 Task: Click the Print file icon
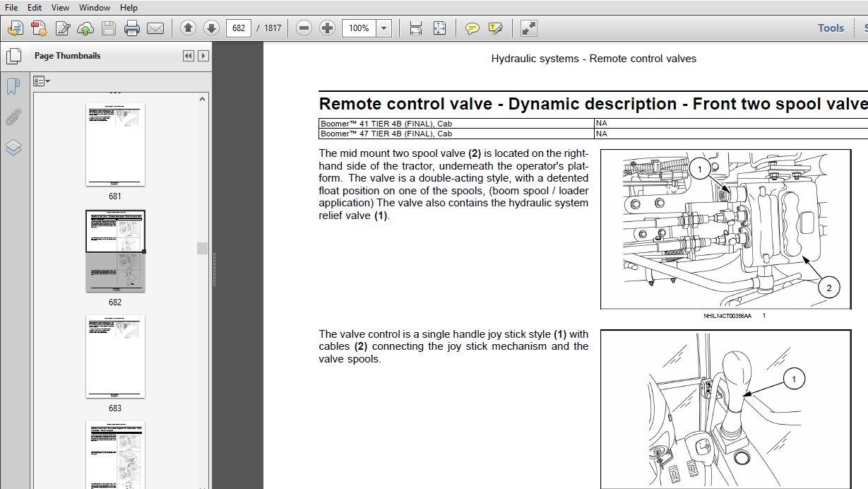tap(132, 28)
